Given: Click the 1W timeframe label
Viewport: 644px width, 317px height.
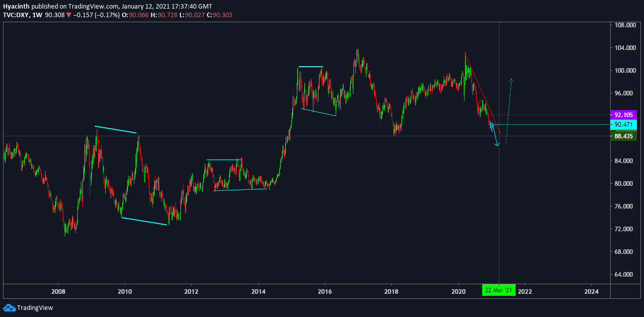Looking at the screenshot, I should pyautogui.click(x=38, y=15).
